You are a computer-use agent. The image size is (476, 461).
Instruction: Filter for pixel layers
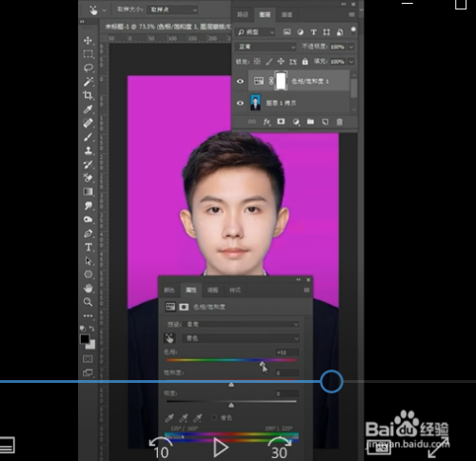[x=287, y=32]
